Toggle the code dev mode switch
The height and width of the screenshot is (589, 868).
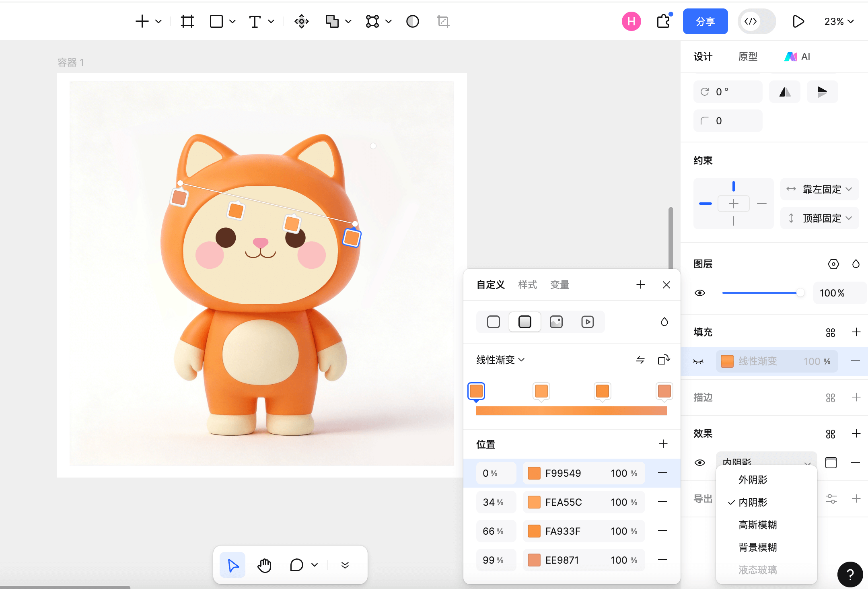click(x=756, y=21)
